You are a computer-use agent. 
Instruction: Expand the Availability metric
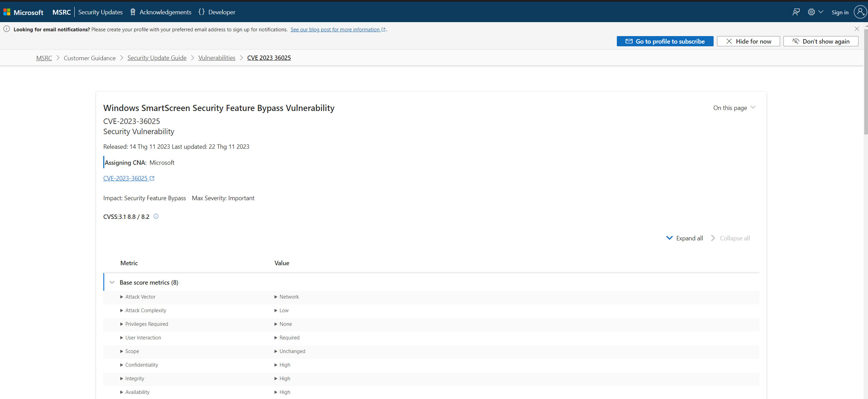[x=135, y=392]
